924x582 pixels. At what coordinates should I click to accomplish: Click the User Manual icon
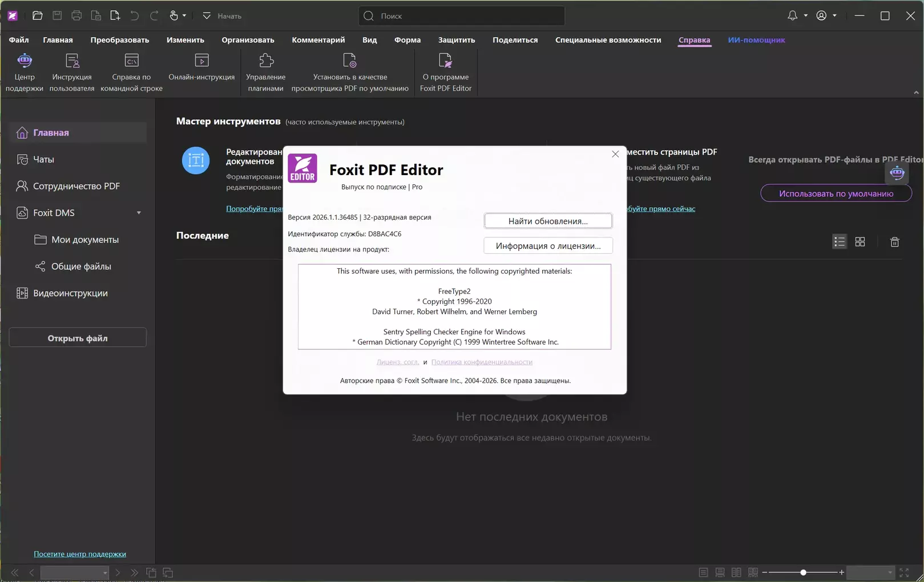click(x=72, y=60)
